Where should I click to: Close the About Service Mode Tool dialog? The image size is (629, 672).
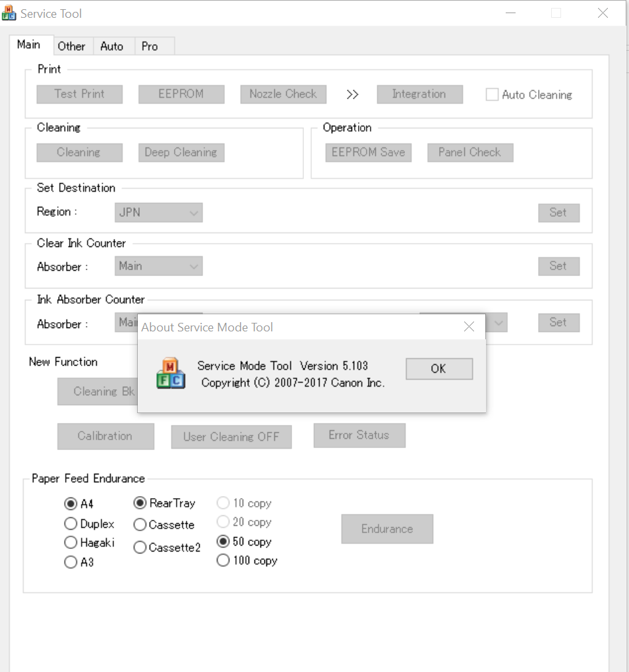coord(469,327)
